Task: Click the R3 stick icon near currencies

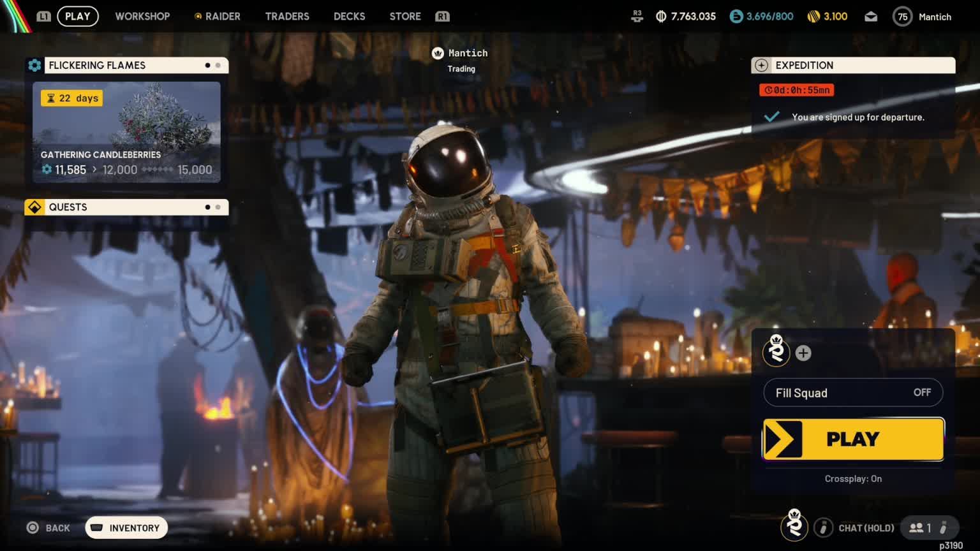Action: tap(637, 17)
